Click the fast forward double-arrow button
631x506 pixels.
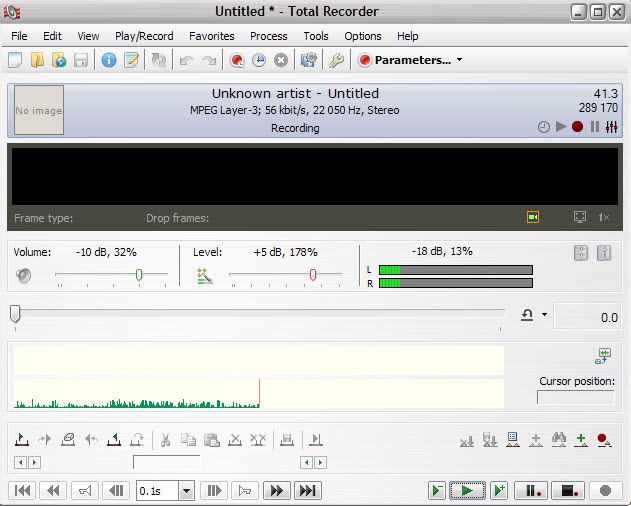[276, 491]
